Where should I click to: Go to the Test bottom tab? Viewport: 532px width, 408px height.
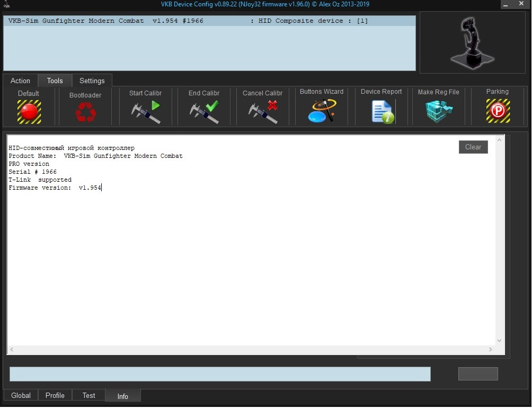coord(88,395)
